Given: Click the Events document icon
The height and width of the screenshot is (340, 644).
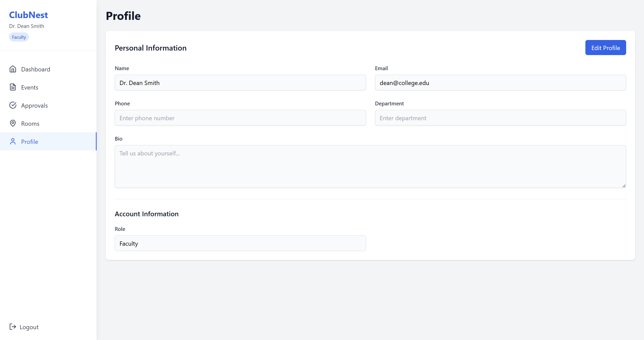Looking at the screenshot, I should [13, 87].
